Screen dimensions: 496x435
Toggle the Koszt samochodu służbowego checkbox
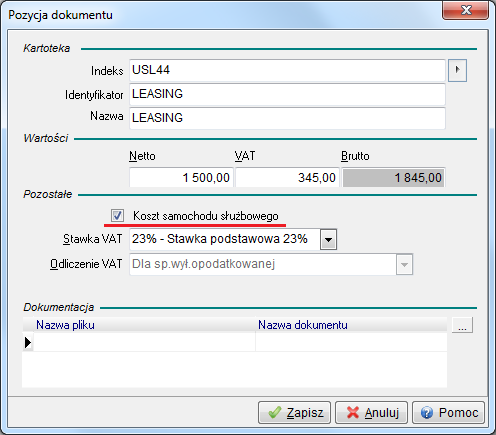point(117,216)
